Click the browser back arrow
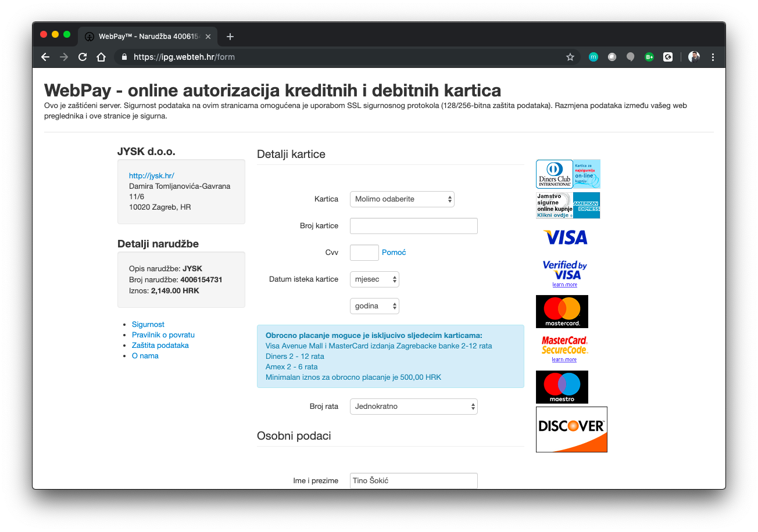This screenshot has width=758, height=532. [45, 57]
